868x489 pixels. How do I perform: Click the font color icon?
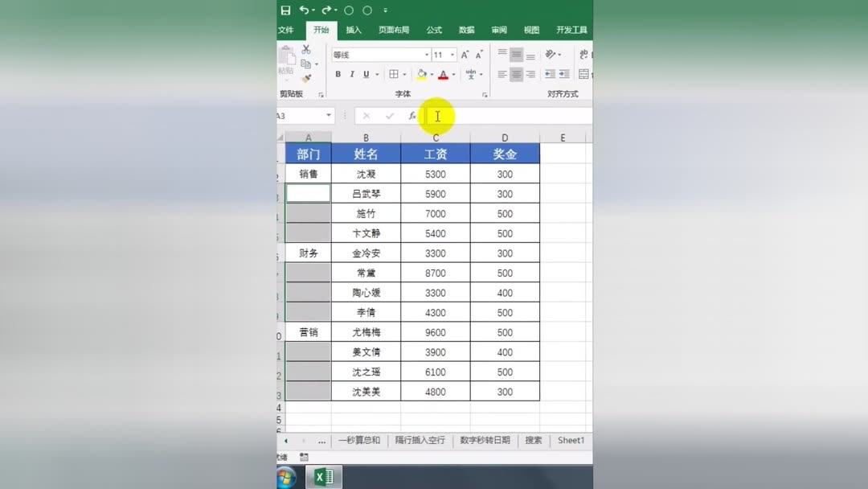[x=443, y=74]
